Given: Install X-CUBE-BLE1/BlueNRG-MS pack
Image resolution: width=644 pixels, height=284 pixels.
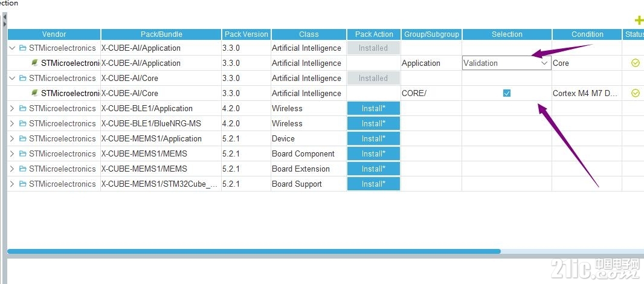Looking at the screenshot, I should (373, 124).
